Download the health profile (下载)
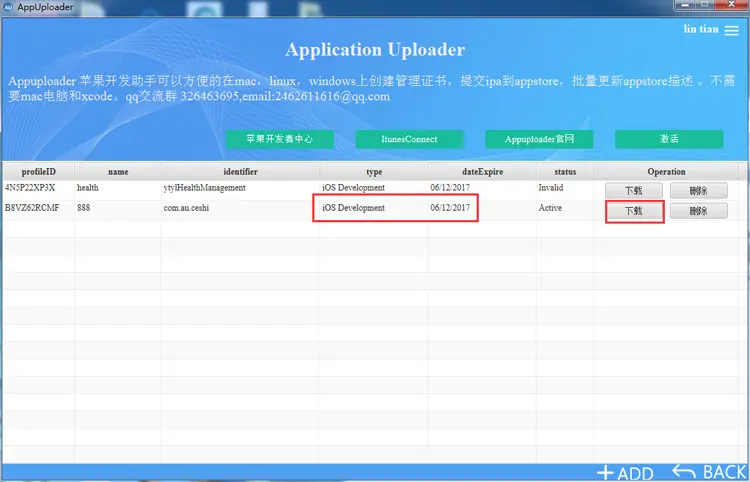This screenshot has width=750, height=482. 633,189
